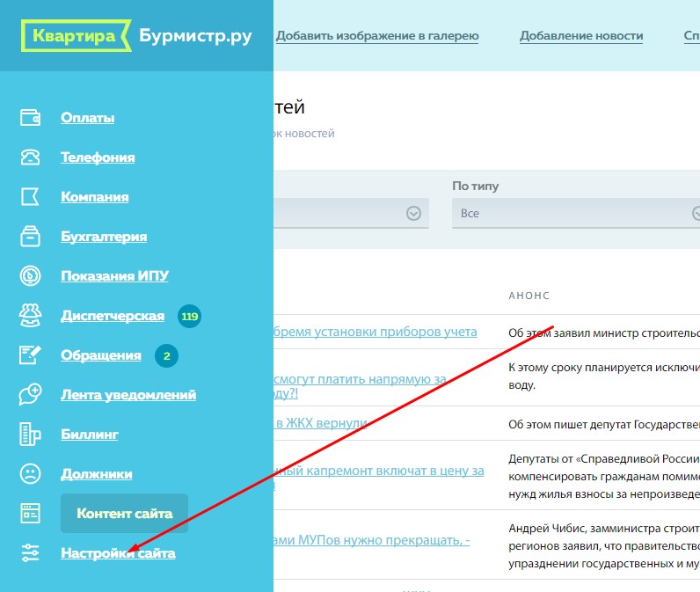Image resolution: width=700 pixels, height=592 pixels.
Task: Click the telephone icon beside Телефония
Action: point(30,157)
